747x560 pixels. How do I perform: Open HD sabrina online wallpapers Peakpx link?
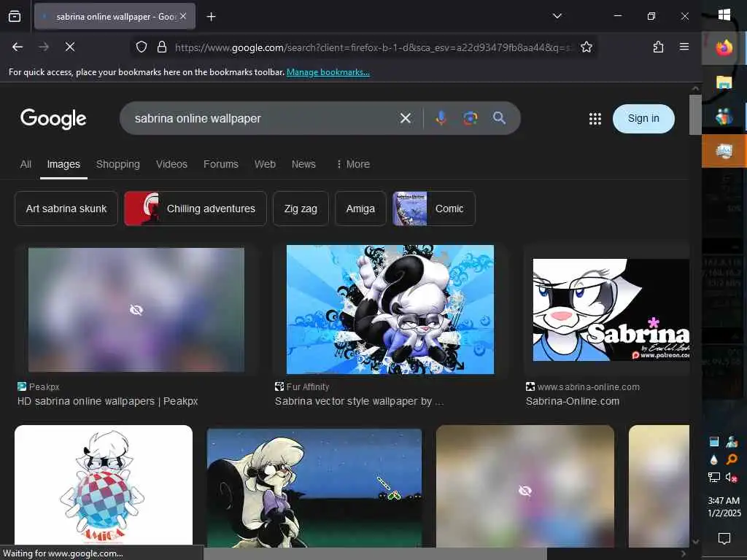[107, 402]
